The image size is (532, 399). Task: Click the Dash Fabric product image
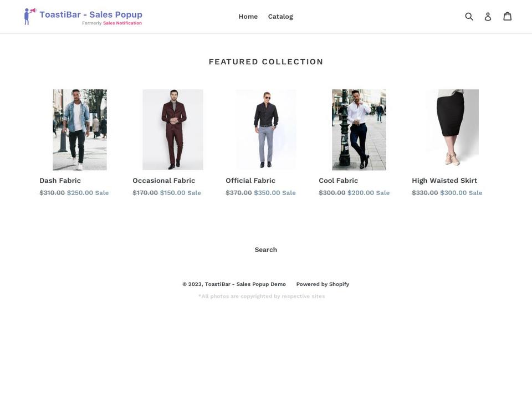click(80, 130)
